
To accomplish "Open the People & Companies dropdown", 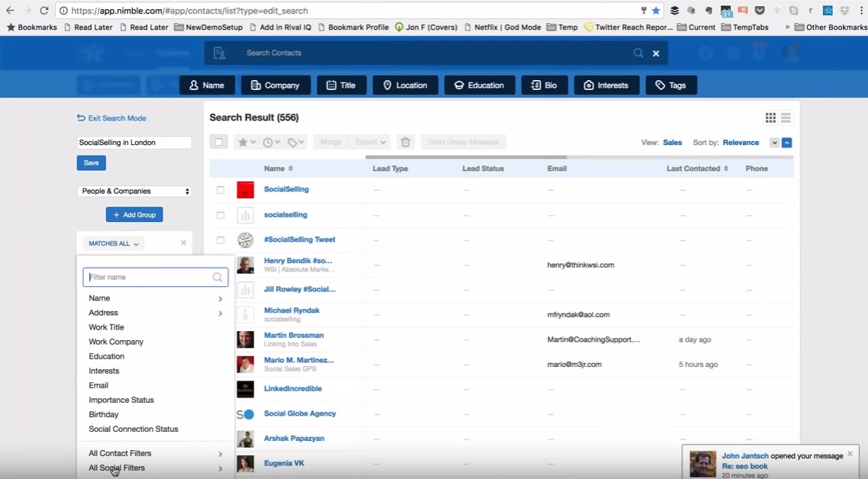I will 134,191.
